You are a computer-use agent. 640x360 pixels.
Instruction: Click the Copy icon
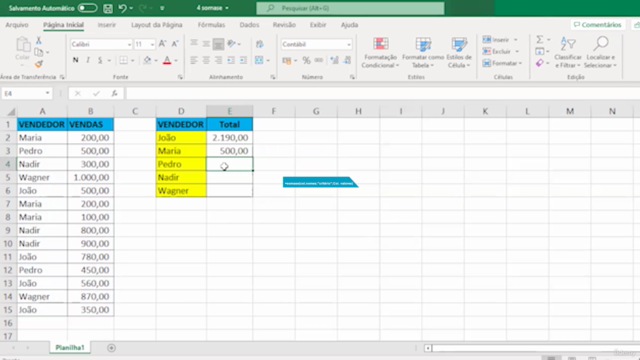click(x=39, y=52)
